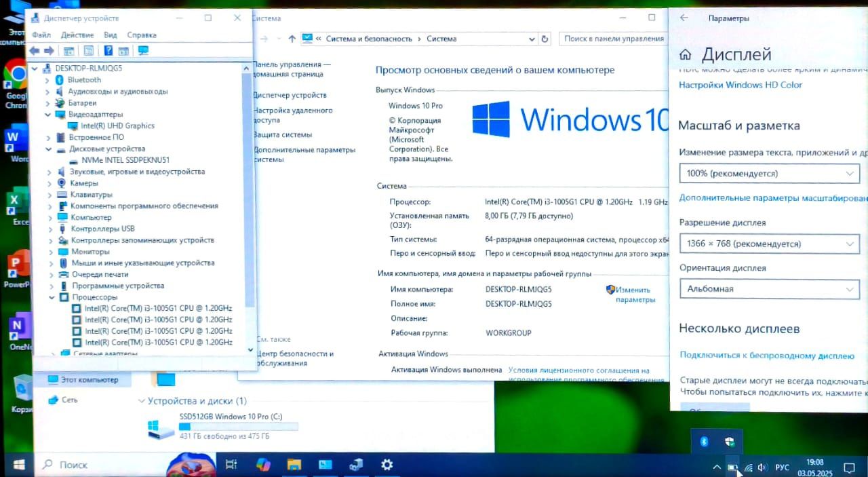Click C: drive capacity bar
Viewport: 868px width, 477px height.
coord(238,426)
